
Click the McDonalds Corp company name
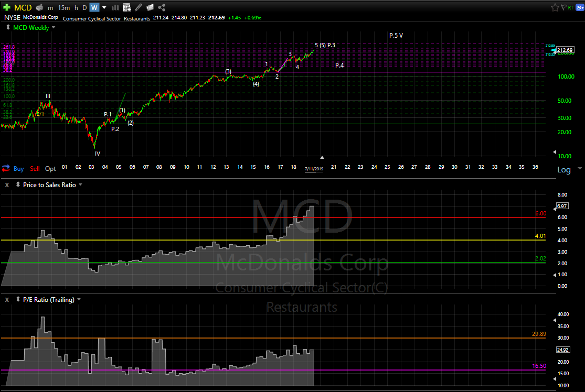[40, 17]
